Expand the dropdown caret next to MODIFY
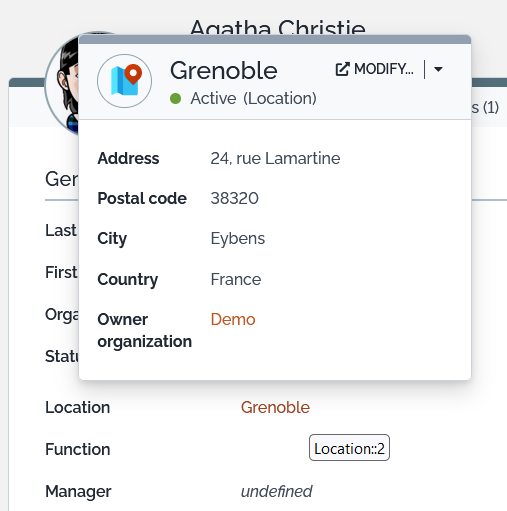Viewport: 507px width, 511px height. (x=438, y=69)
